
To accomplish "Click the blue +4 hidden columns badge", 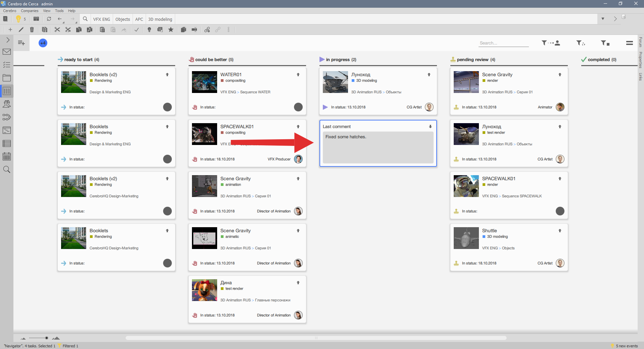I will tap(43, 43).
